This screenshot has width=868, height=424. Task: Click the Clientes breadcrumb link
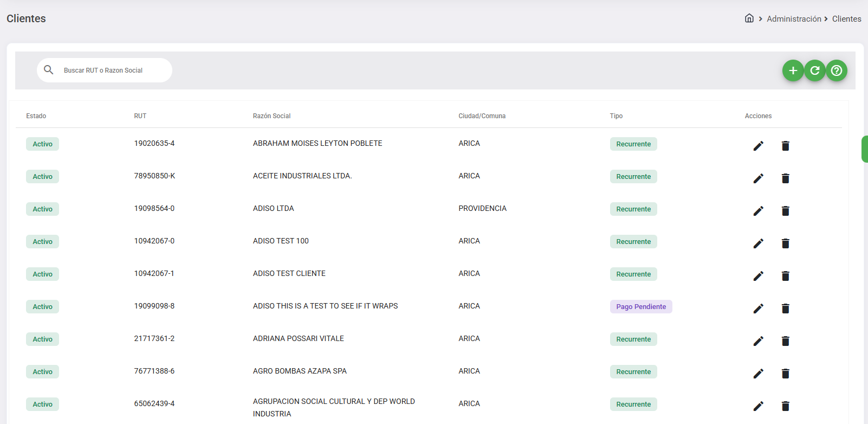tap(846, 19)
